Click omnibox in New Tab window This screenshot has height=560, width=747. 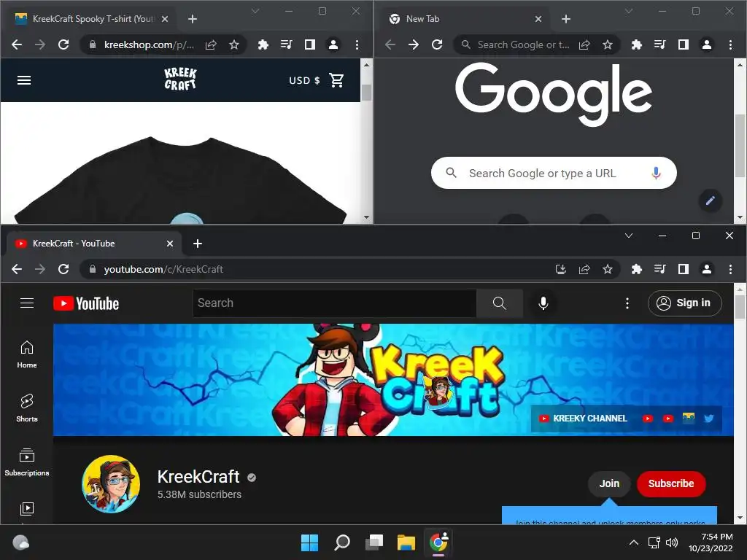[522, 44]
